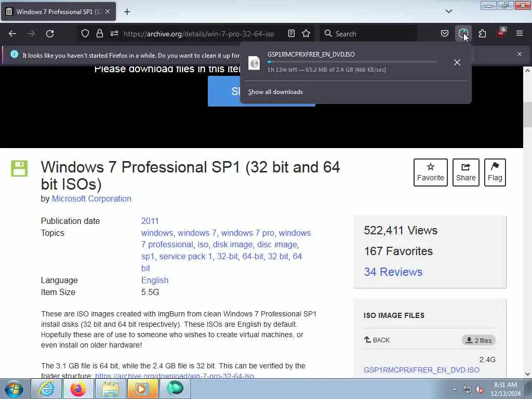Open the 'windows 7 pro' topic link
The height and width of the screenshot is (399, 532).
[248, 233]
